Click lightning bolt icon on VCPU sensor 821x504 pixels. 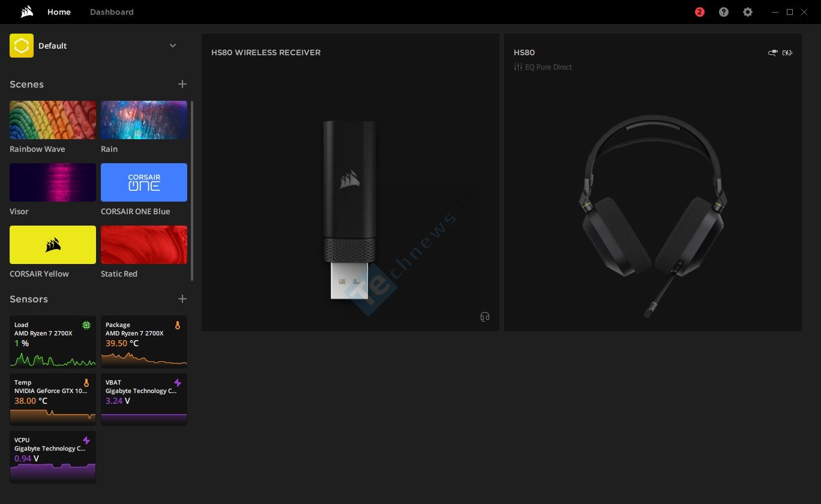tap(86, 440)
